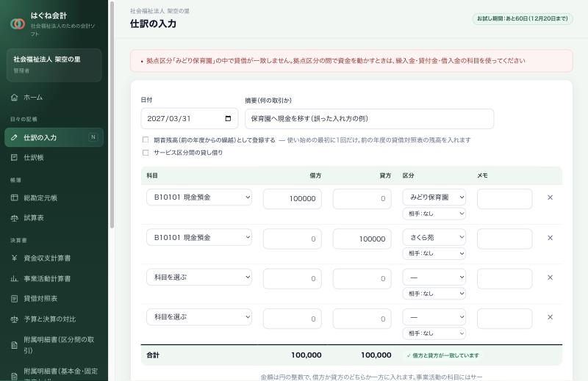The image size is (588, 381).
Task: Click debit field in さくら苑 row
Action: pos(293,239)
